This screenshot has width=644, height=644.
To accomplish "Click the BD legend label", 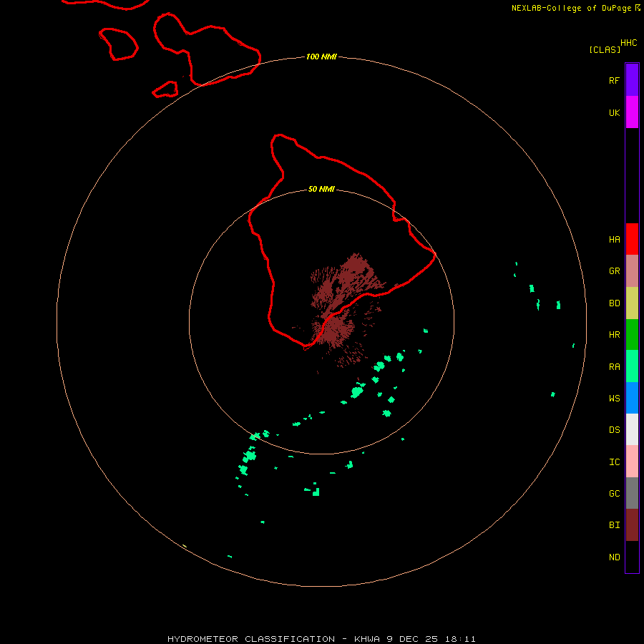I will 614,303.
